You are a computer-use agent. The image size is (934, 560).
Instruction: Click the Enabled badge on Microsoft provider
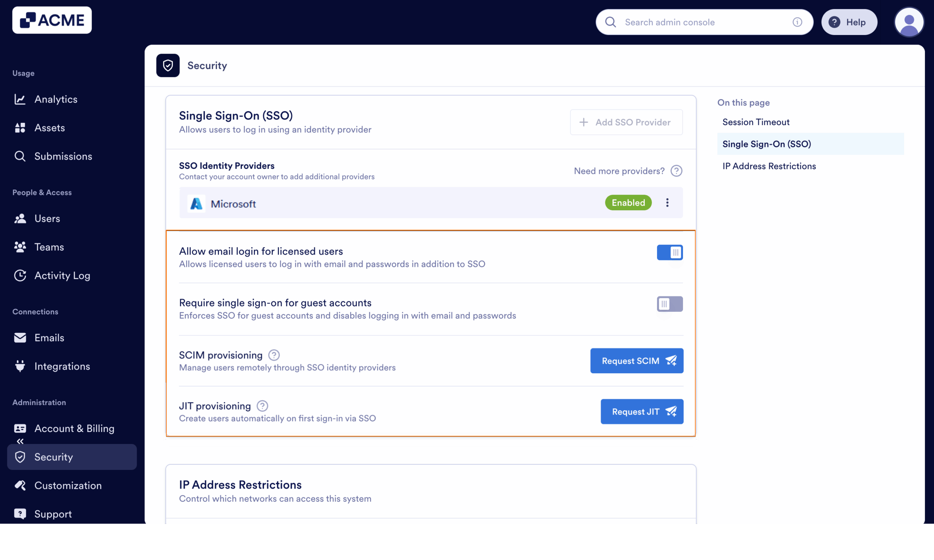[x=628, y=203]
